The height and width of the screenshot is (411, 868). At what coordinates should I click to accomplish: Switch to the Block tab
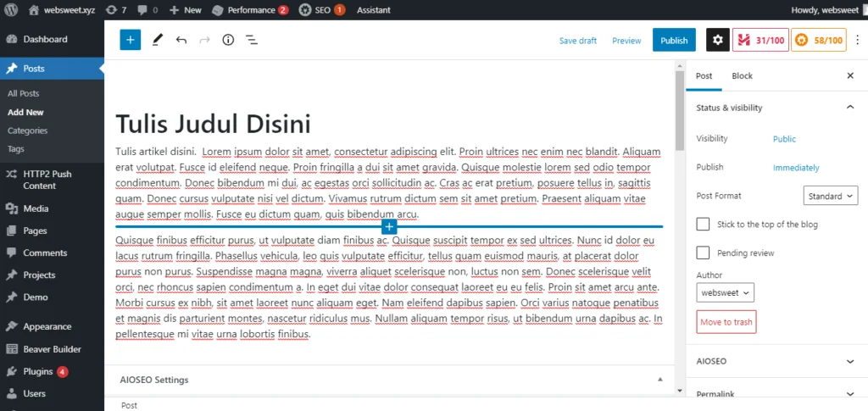(x=742, y=75)
